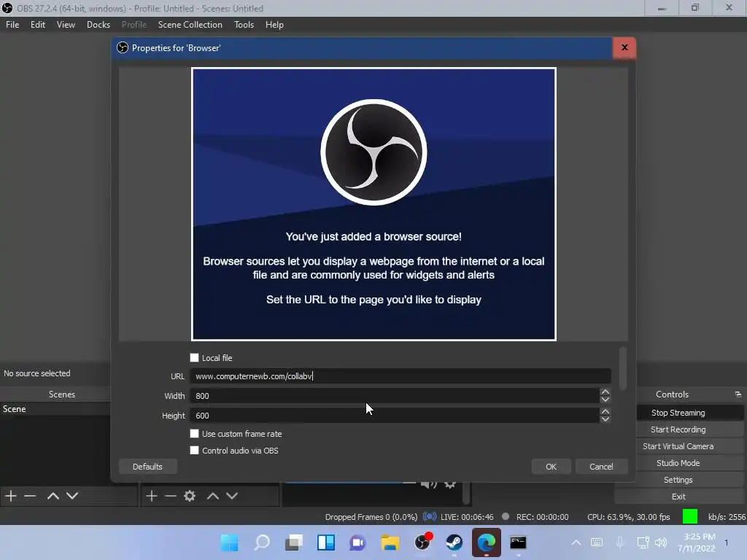747x560 pixels.
Task: Click the URL input field
Action: tap(400, 376)
